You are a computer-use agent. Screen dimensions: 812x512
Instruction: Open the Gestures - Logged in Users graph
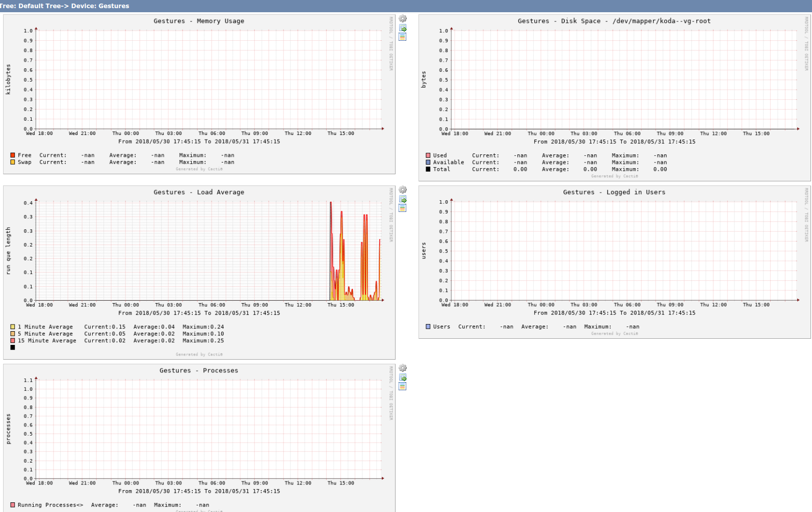[615, 262]
